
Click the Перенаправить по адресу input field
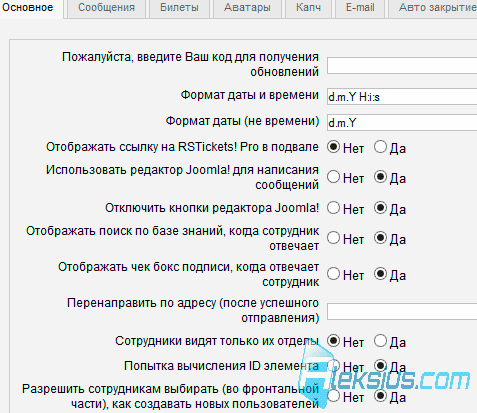click(x=402, y=311)
